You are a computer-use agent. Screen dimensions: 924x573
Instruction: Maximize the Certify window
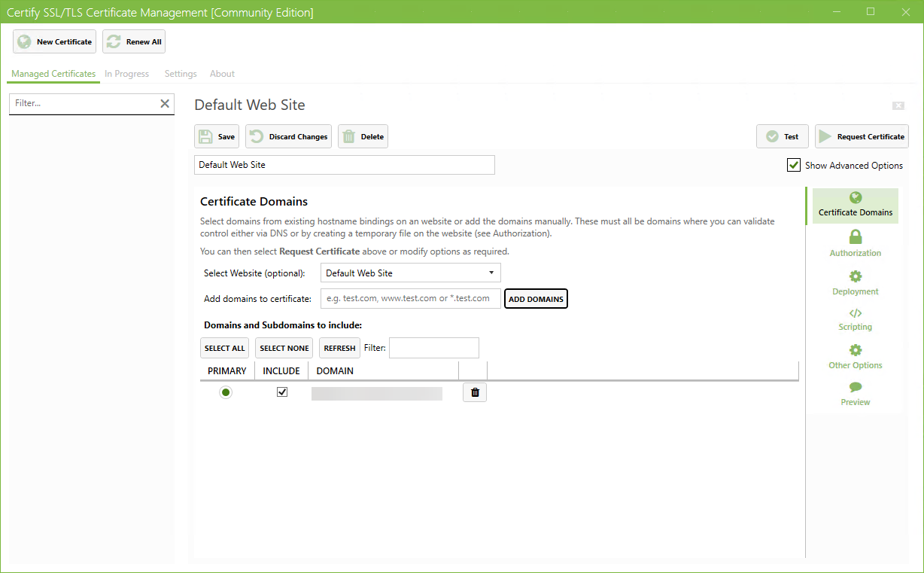[x=871, y=11]
